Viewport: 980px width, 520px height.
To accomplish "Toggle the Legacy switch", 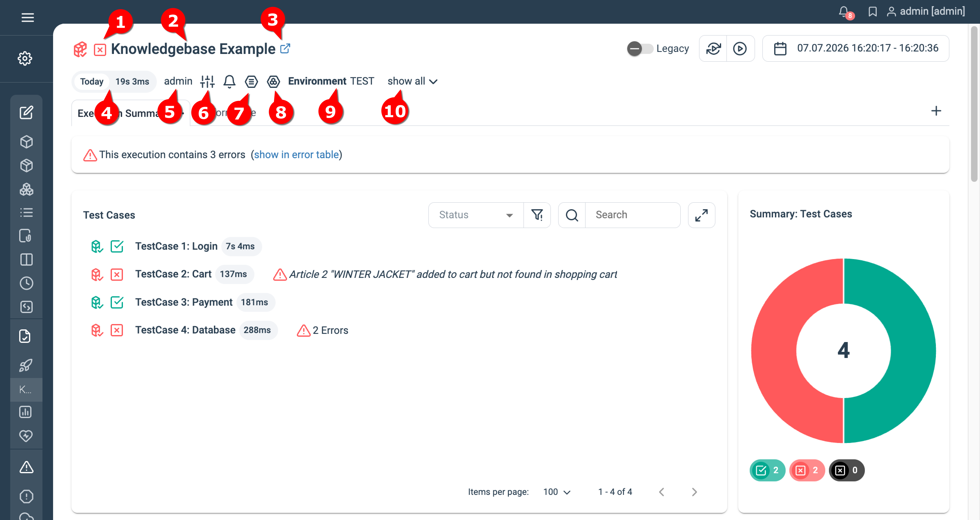I will pos(640,48).
